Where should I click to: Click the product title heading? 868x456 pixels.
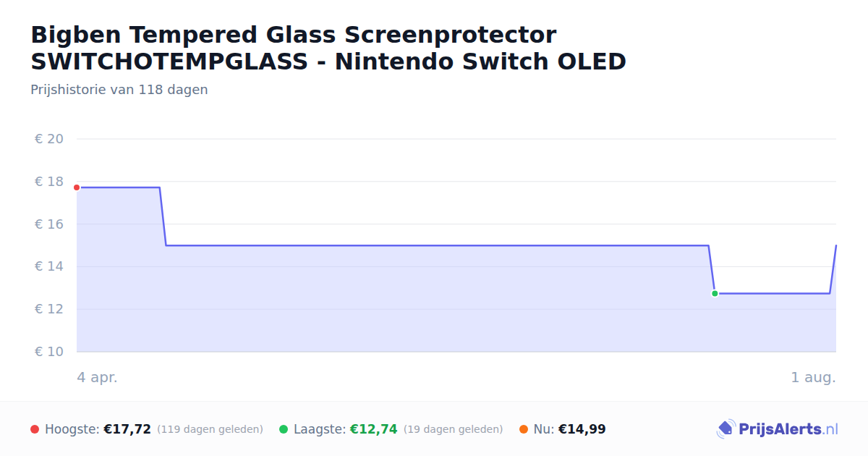[x=328, y=48]
